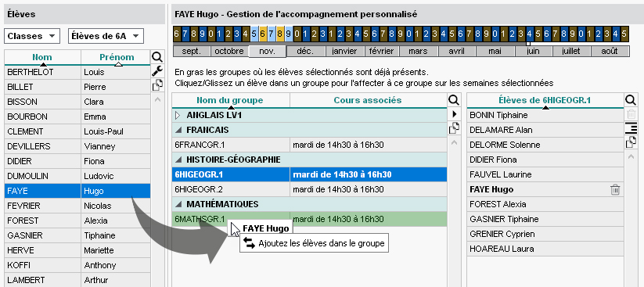Open the wrench settings icon in the Élèves list
This screenshot has width=644, height=287.
(157, 71)
